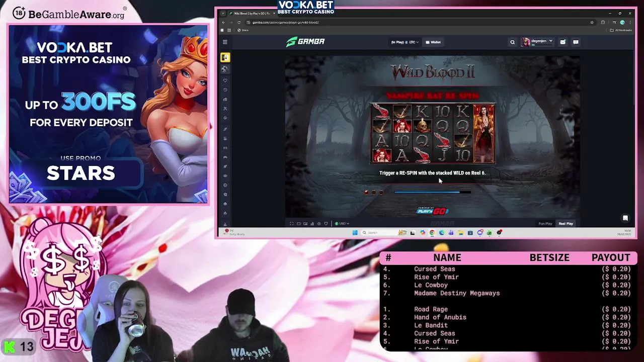The image size is (644, 362).
Task: Open picture-in-picture mini player icon
Action: (305, 224)
